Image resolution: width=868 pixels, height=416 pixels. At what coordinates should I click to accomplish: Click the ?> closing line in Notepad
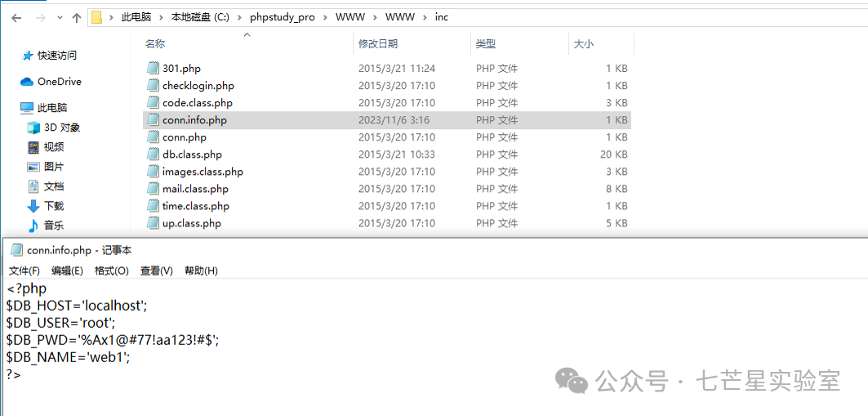click(x=14, y=374)
